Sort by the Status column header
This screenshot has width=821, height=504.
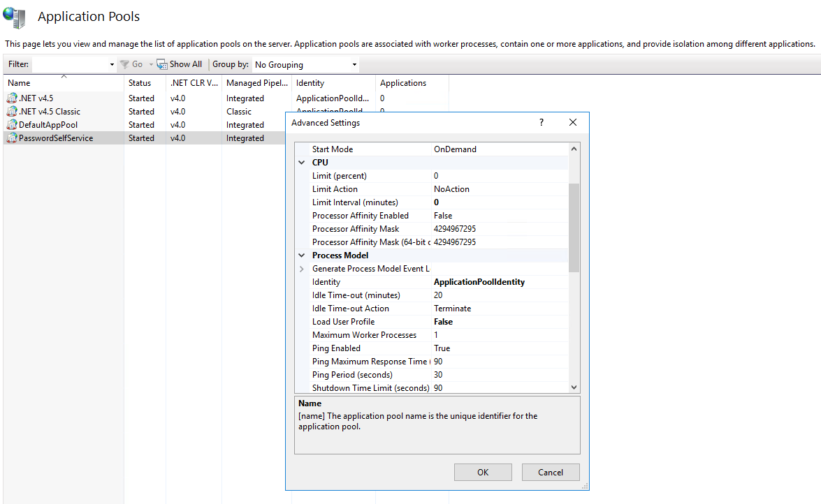140,83
